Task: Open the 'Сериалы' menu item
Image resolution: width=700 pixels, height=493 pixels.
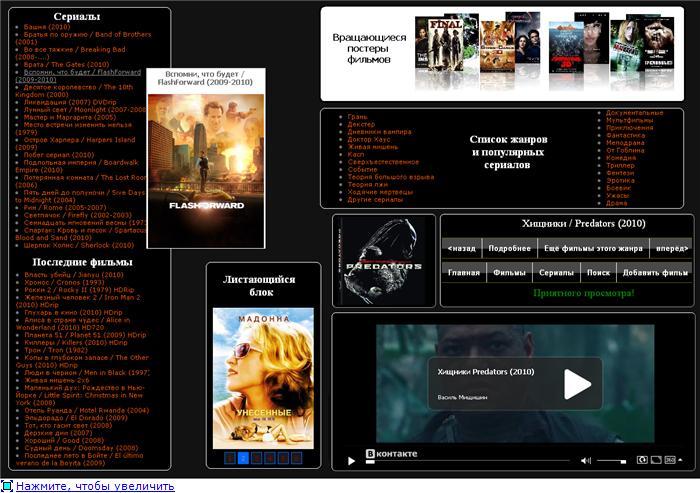Action: pyautogui.click(x=556, y=272)
